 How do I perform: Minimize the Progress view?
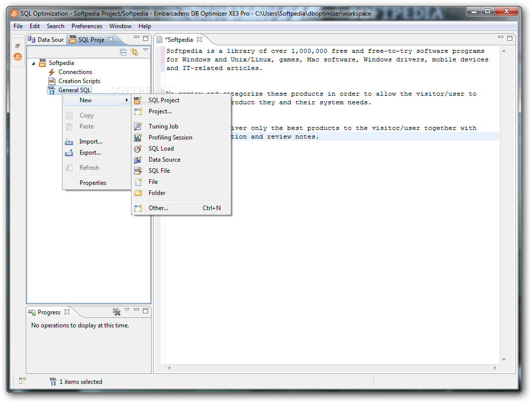(137, 309)
